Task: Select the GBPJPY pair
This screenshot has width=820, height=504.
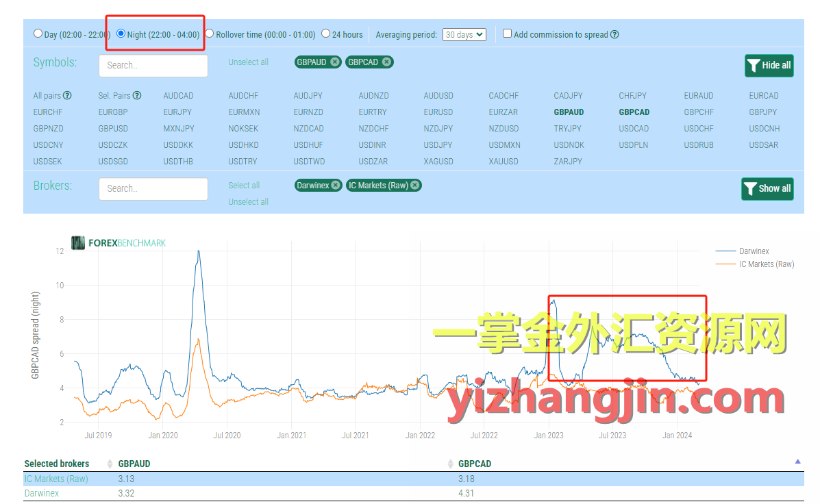Action: click(763, 112)
